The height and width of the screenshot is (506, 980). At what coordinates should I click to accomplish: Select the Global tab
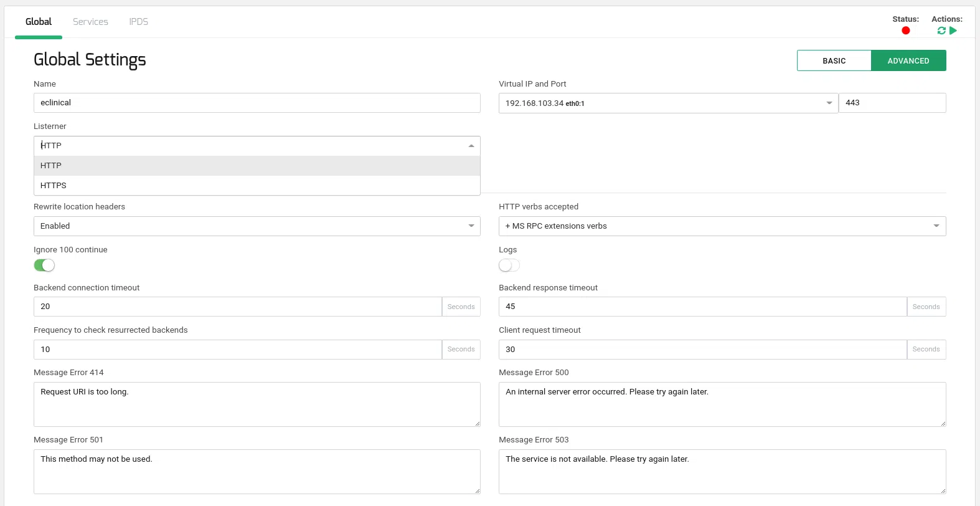pyautogui.click(x=39, y=22)
